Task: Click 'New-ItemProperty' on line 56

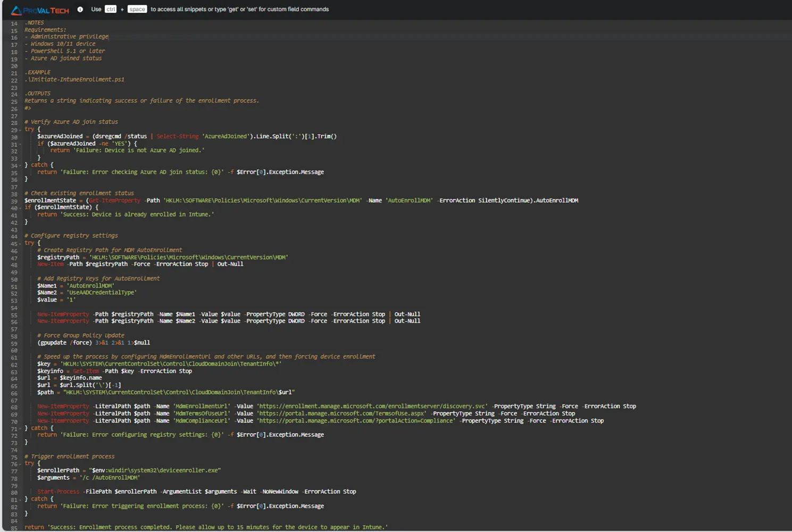Action: [x=63, y=321]
